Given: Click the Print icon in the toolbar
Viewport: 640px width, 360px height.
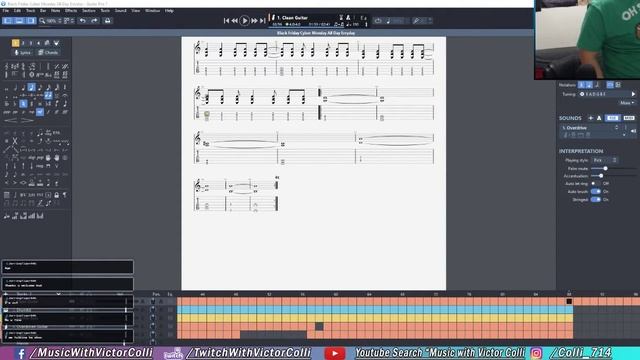Looking at the screenshot, I should (107, 20).
